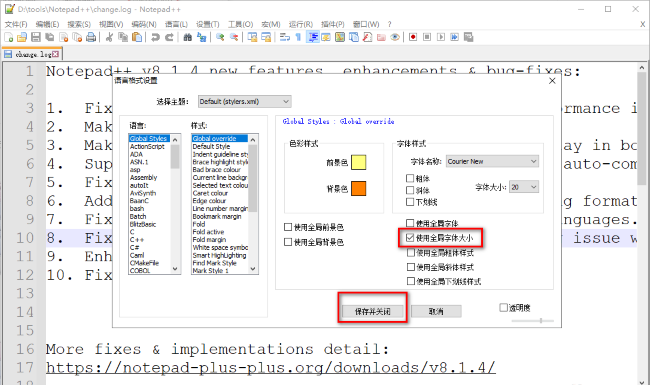Click the Redo arrow icon

coord(169,37)
